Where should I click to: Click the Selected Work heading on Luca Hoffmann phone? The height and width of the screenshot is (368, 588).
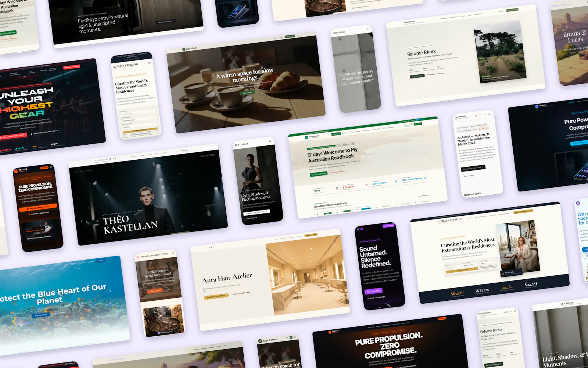472,194
